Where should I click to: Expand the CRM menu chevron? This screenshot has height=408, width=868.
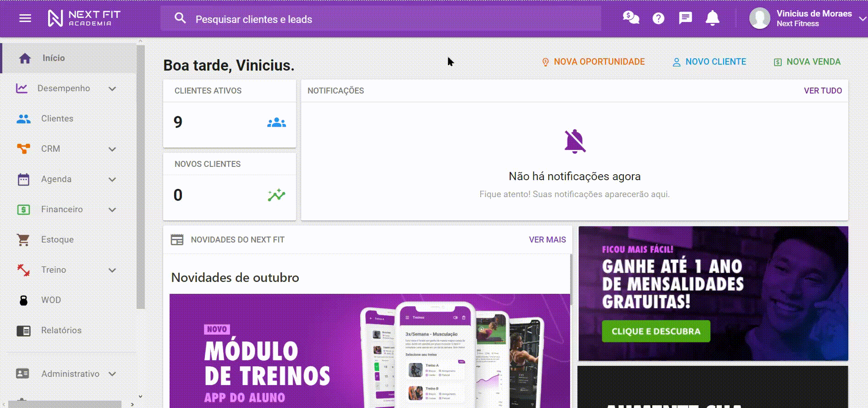click(112, 149)
